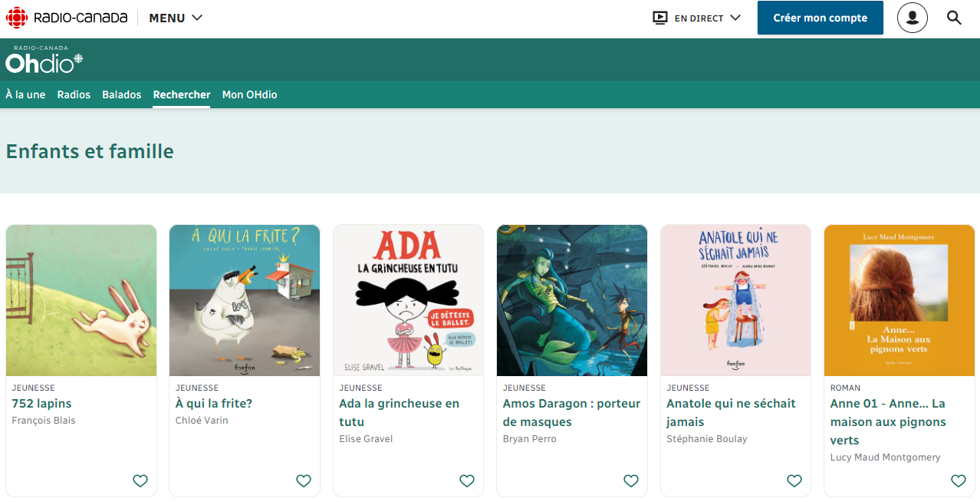Expand the MENU dropdown
This screenshot has height=502, width=980.
pos(176,18)
